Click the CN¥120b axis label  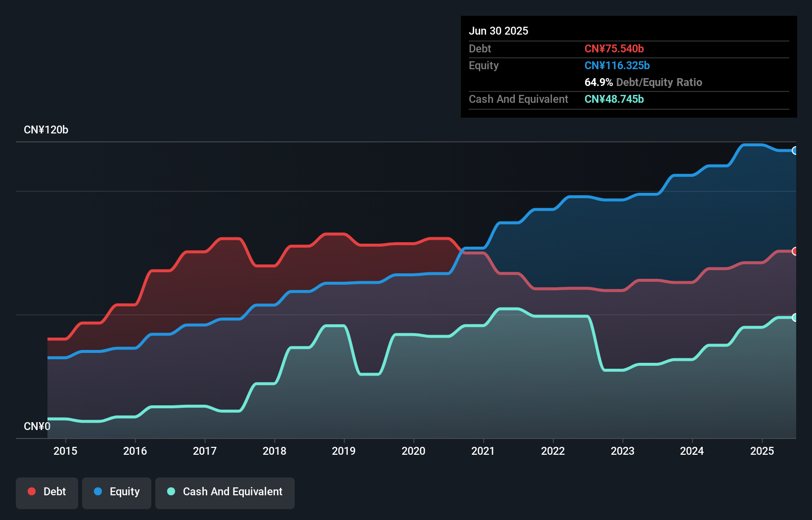tap(46, 130)
